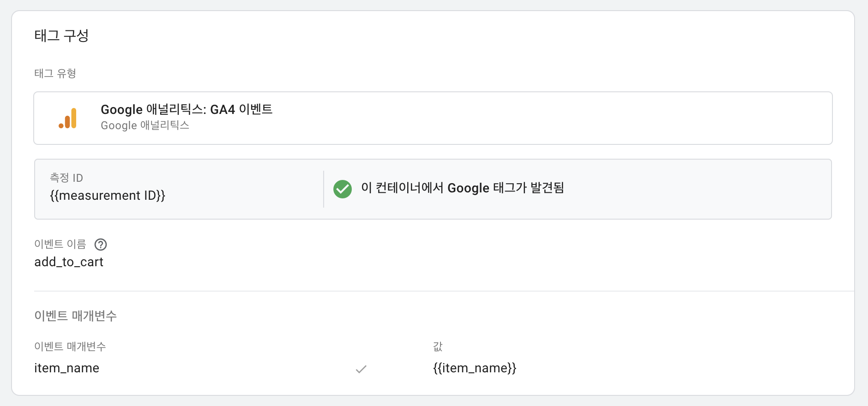This screenshot has height=406, width=868.
Task: Click the 값 column header
Action: [438, 346]
